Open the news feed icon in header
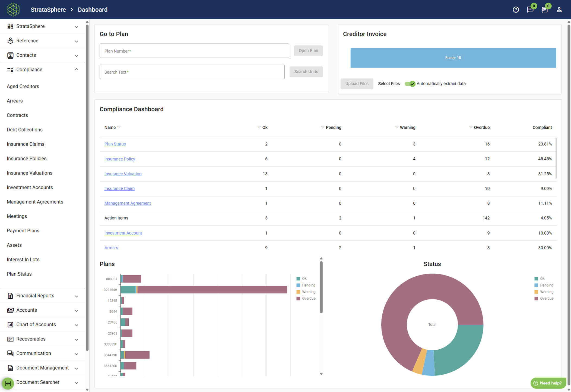The width and height of the screenshot is (571, 392). pos(544,10)
